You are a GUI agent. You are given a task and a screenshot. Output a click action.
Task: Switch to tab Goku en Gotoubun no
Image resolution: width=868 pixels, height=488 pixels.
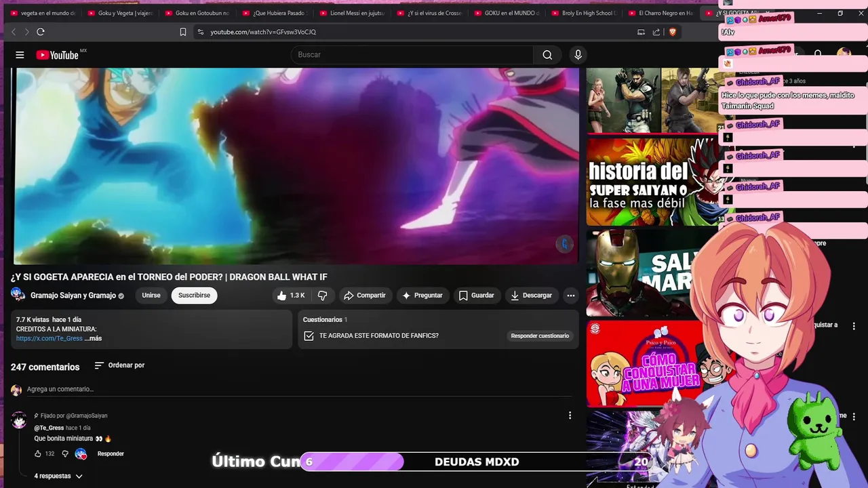pyautogui.click(x=199, y=13)
